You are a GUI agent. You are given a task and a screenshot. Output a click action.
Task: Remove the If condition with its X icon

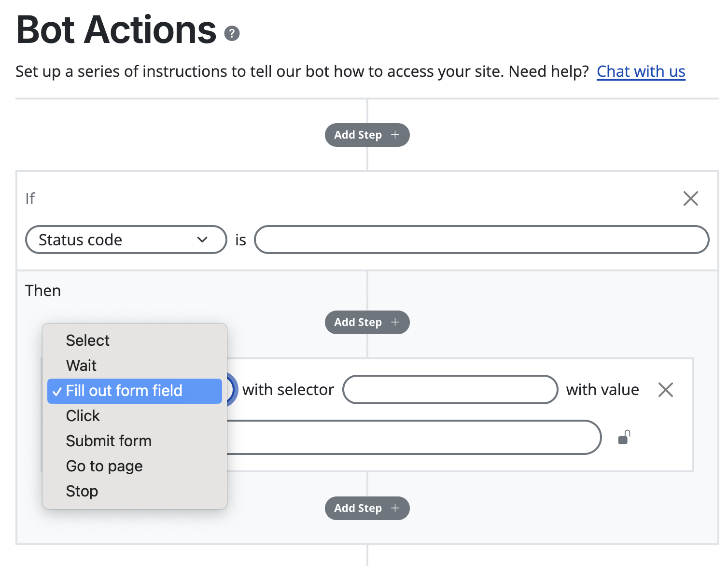point(690,198)
